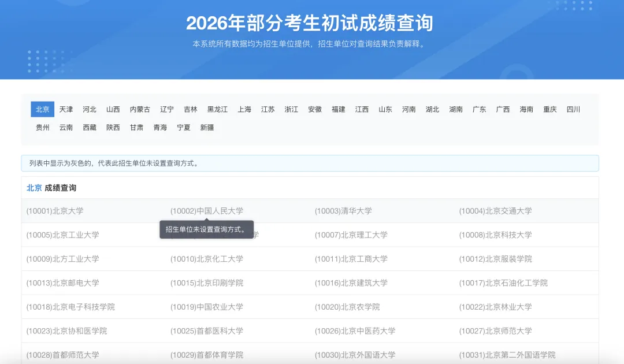This screenshot has height=364, width=624.
Task: Open (10029)首都体育学院 entry
Action: click(206, 355)
